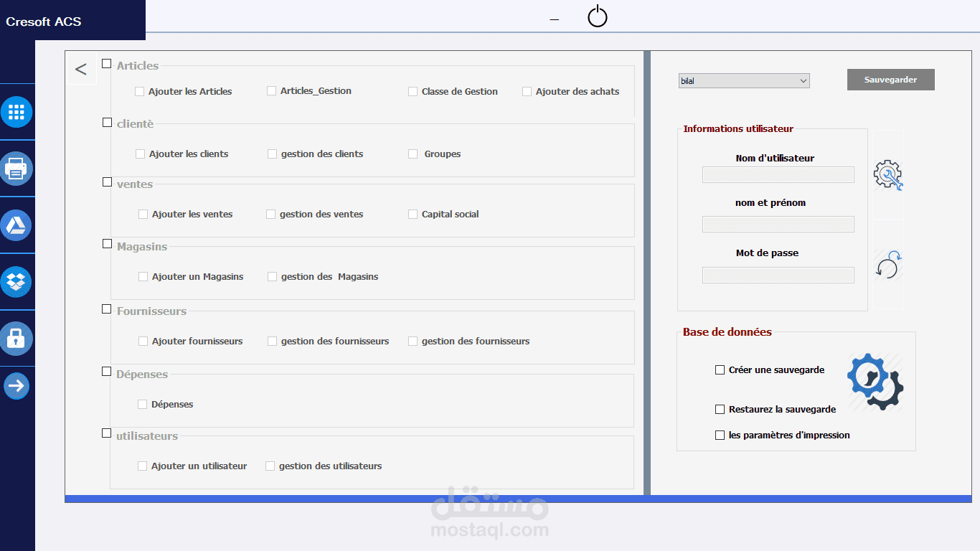The width and height of the screenshot is (980, 551).
Task: Enable Ajouter les Articles checkbox
Action: [140, 92]
